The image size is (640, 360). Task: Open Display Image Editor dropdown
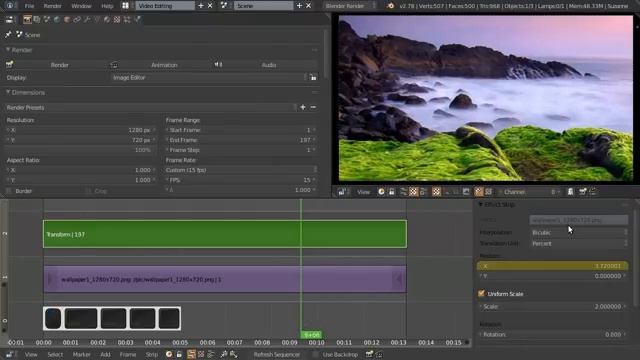(x=209, y=78)
